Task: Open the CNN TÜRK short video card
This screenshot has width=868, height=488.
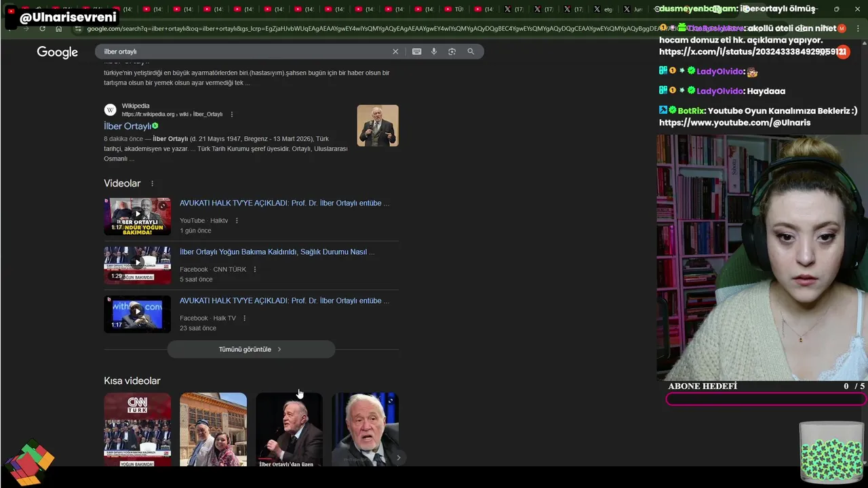Action: (137, 430)
